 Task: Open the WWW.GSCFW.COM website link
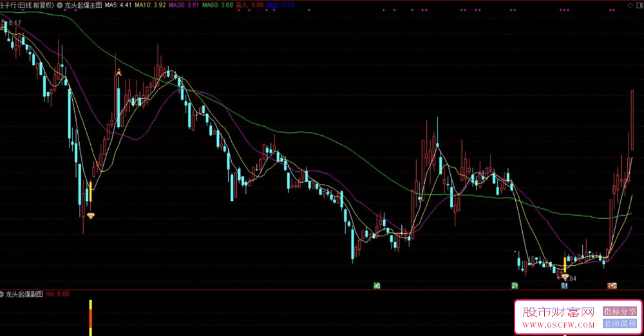tap(558, 325)
